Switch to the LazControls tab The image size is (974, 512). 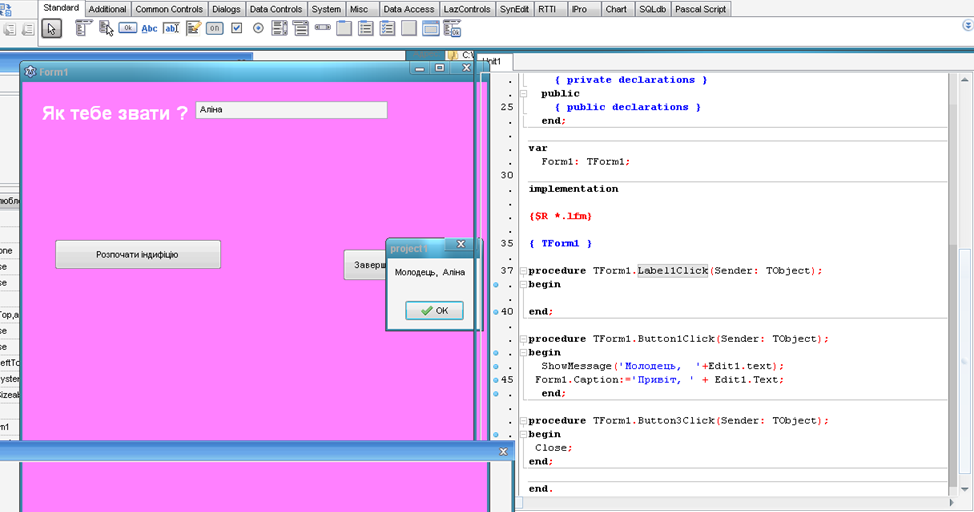tap(467, 9)
